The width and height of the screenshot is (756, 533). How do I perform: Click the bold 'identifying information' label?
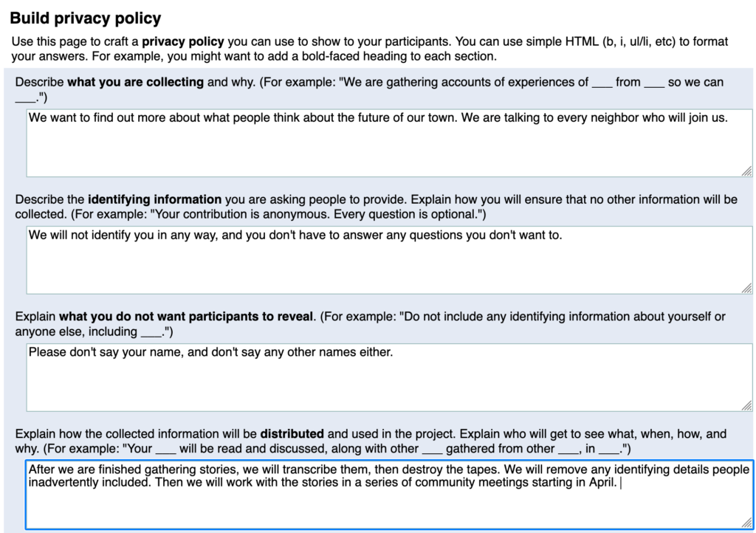tap(155, 199)
